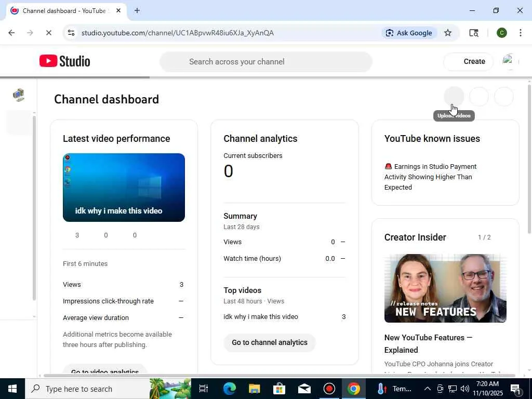
Task: Click Average view duration row
Action: coord(123,317)
